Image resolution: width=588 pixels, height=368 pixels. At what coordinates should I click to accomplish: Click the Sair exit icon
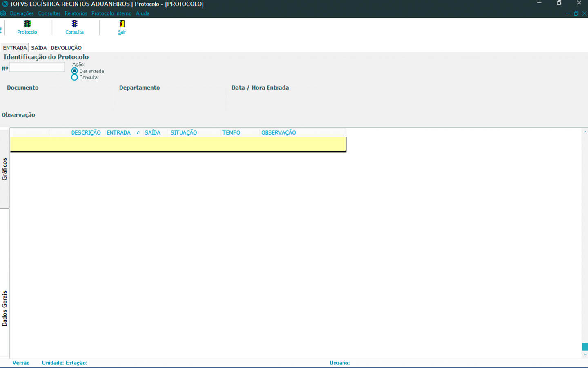point(122,24)
